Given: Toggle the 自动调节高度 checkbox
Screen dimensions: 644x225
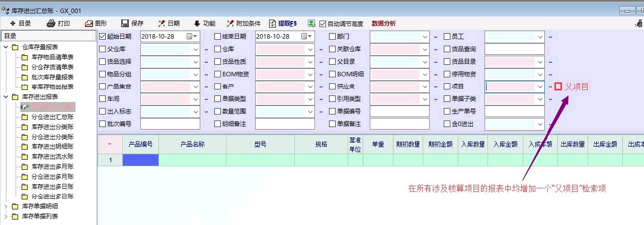Looking at the screenshot, I should pos(323,24).
